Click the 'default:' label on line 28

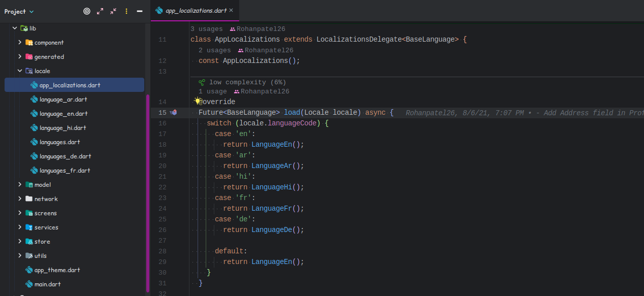(231, 251)
